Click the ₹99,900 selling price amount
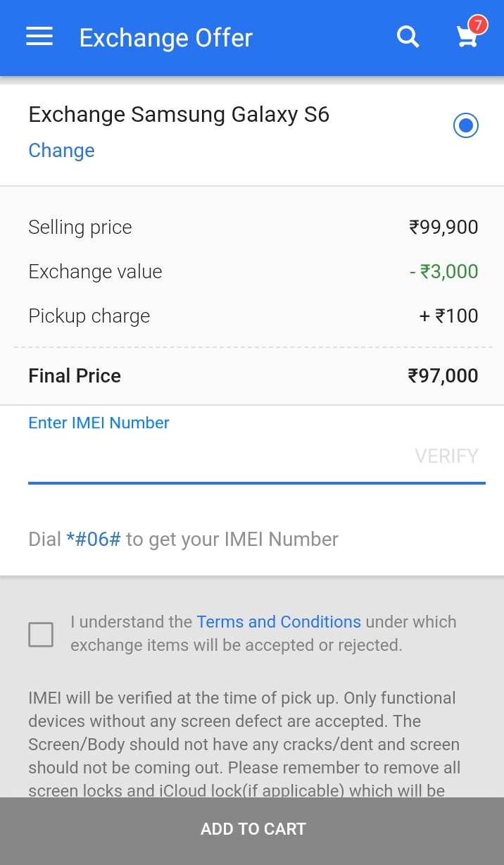504x865 pixels. tap(443, 228)
